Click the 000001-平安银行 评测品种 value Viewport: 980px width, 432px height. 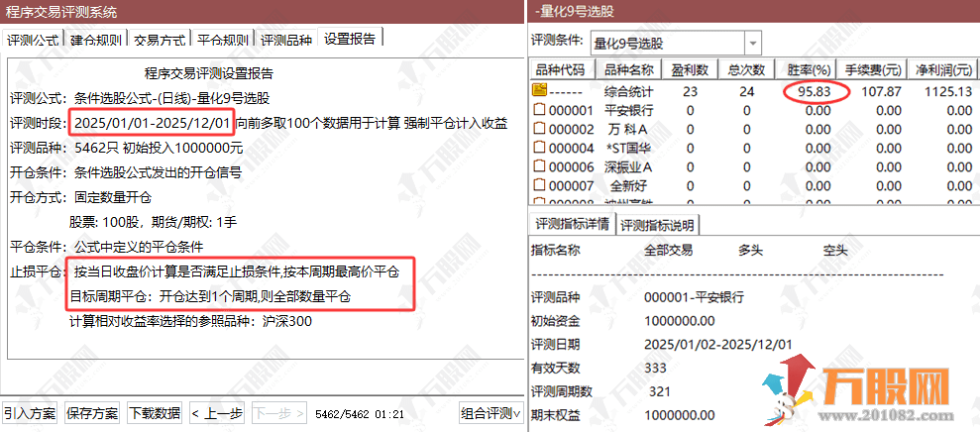point(695,297)
